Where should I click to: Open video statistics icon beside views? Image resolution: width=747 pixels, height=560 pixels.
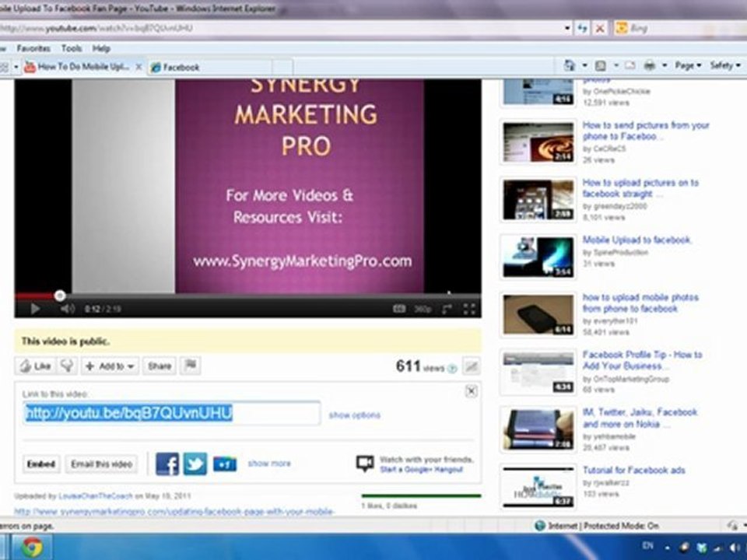coord(472,366)
